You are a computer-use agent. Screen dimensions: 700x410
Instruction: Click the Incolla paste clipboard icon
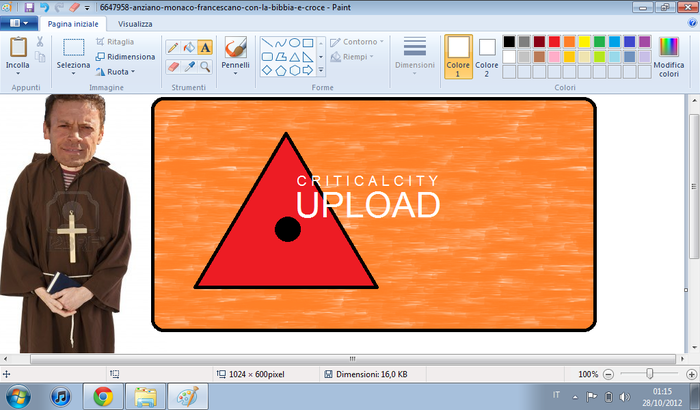pos(18,46)
